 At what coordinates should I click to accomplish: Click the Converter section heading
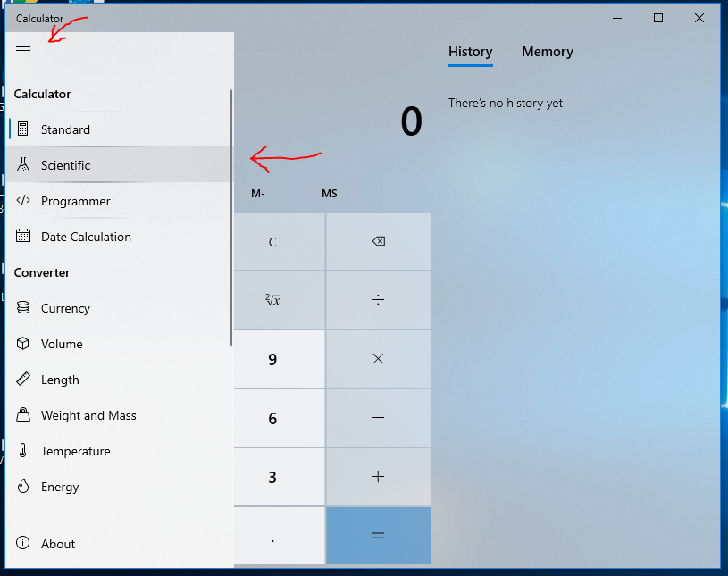point(42,272)
